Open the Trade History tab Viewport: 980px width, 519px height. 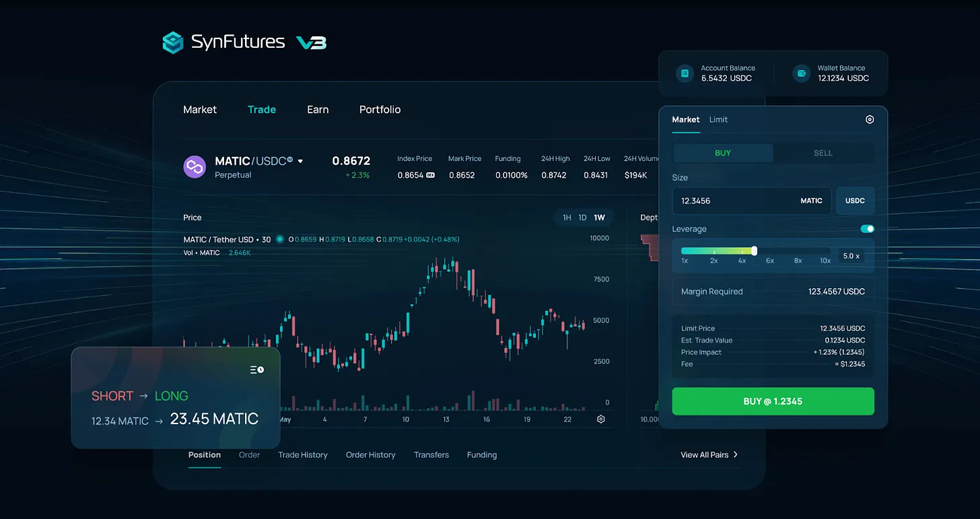pyautogui.click(x=303, y=455)
